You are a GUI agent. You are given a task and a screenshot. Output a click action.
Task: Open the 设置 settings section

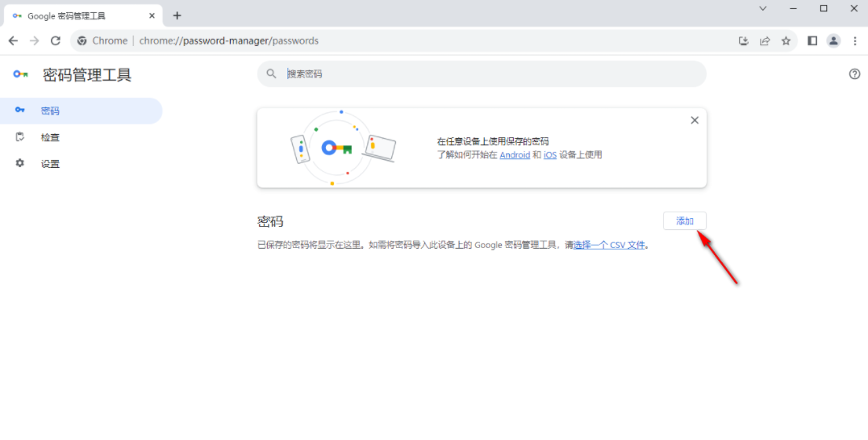81,164
